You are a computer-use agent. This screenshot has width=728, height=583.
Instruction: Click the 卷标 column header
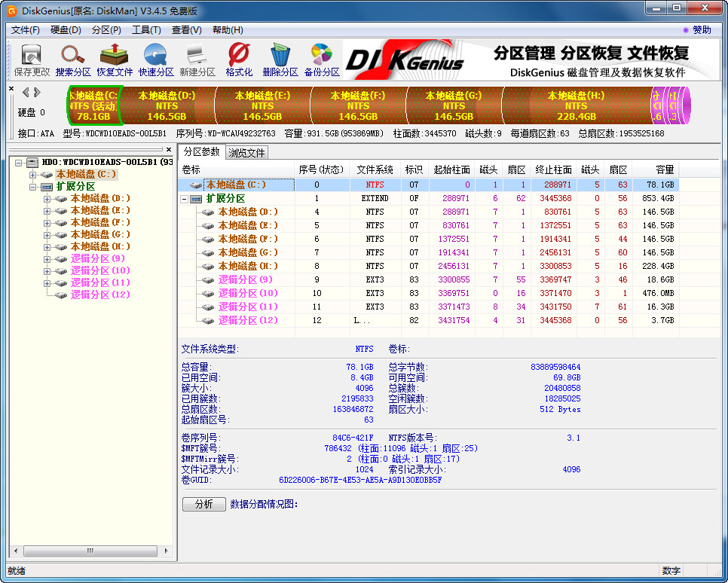tap(237, 170)
